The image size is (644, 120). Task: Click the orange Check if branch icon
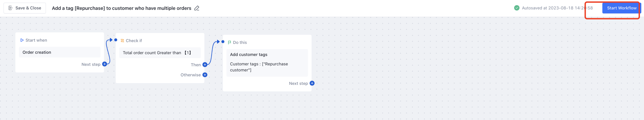pyautogui.click(x=122, y=41)
